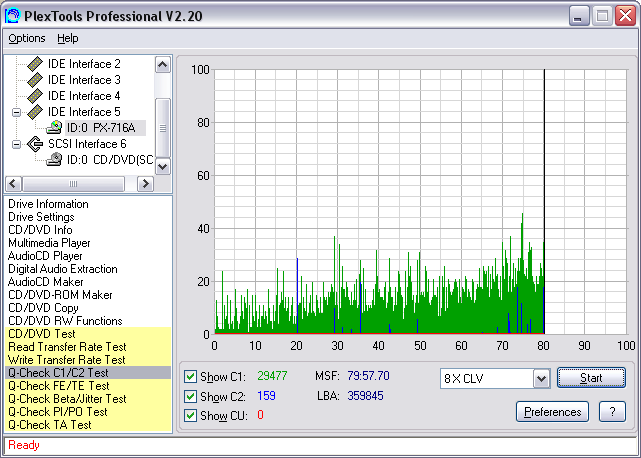Viewport: 641px width, 458px height.
Task: Minimize the PlexTools window
Action: (x=579, y=16)
